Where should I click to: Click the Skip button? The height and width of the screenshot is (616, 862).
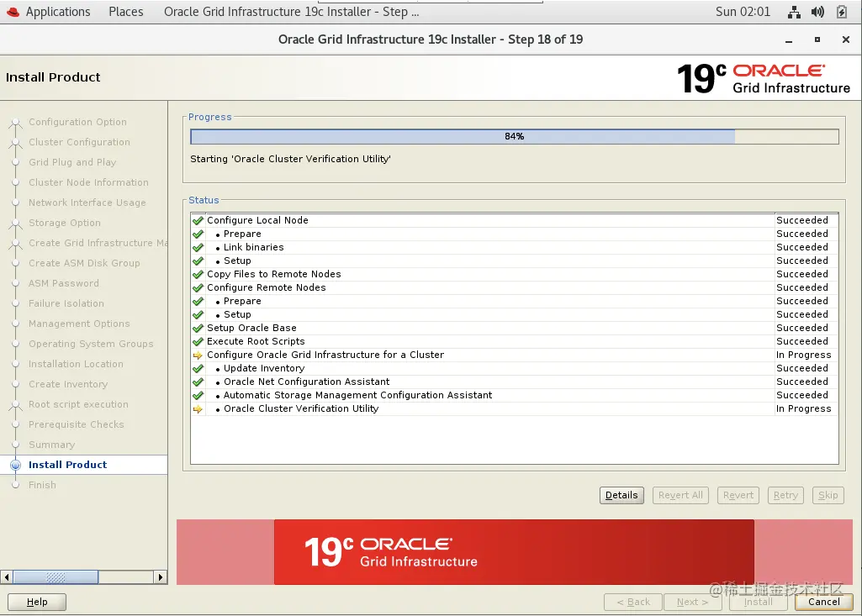click(x=828, y=495)
